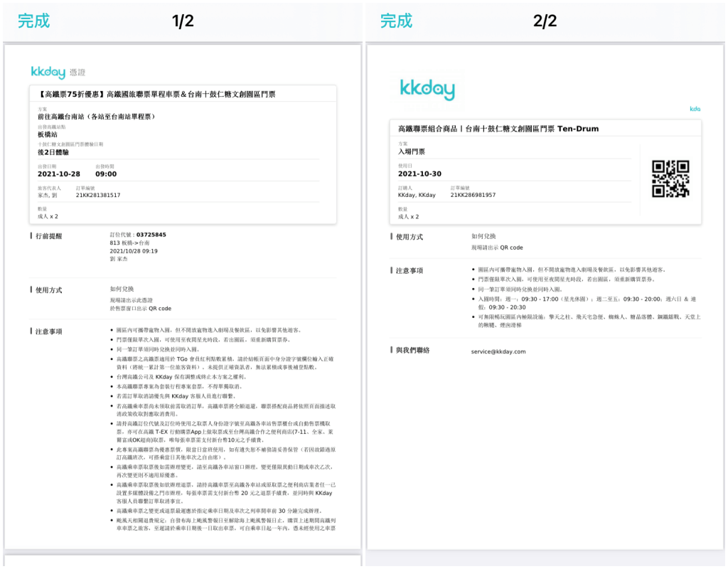Click the page 1 voucher title 高鐵票75折優惠

(156, 95)
